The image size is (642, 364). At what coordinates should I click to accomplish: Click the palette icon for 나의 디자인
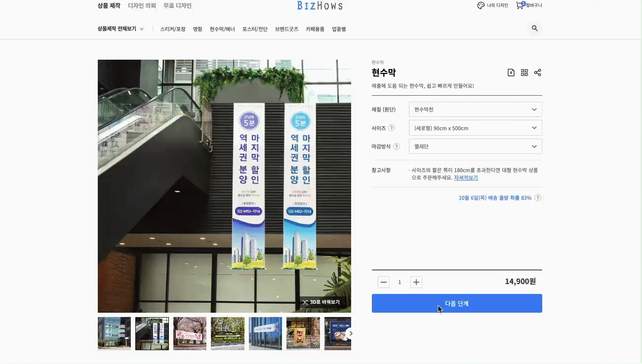481,5
